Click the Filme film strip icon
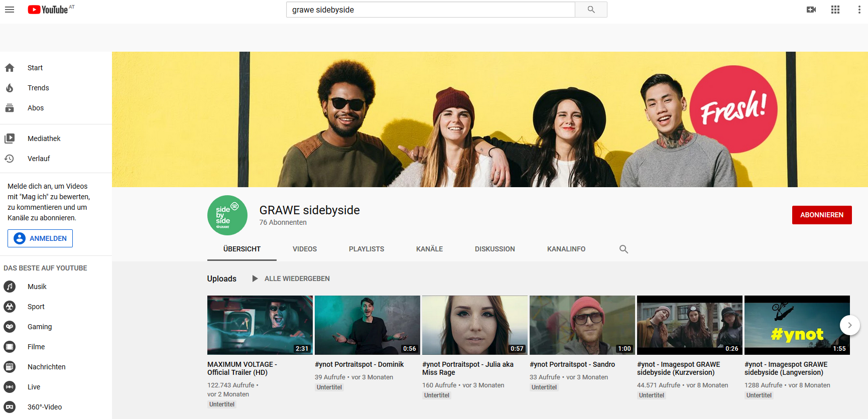Image resolution: width=868 pixels, height=419 pixels. click(x=10, y=347)
